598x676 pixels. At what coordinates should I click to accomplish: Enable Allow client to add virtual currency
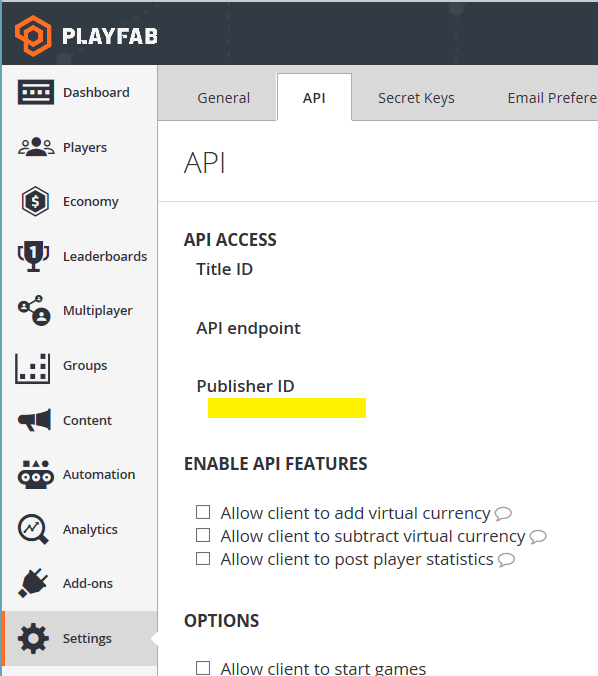[203, 513]
